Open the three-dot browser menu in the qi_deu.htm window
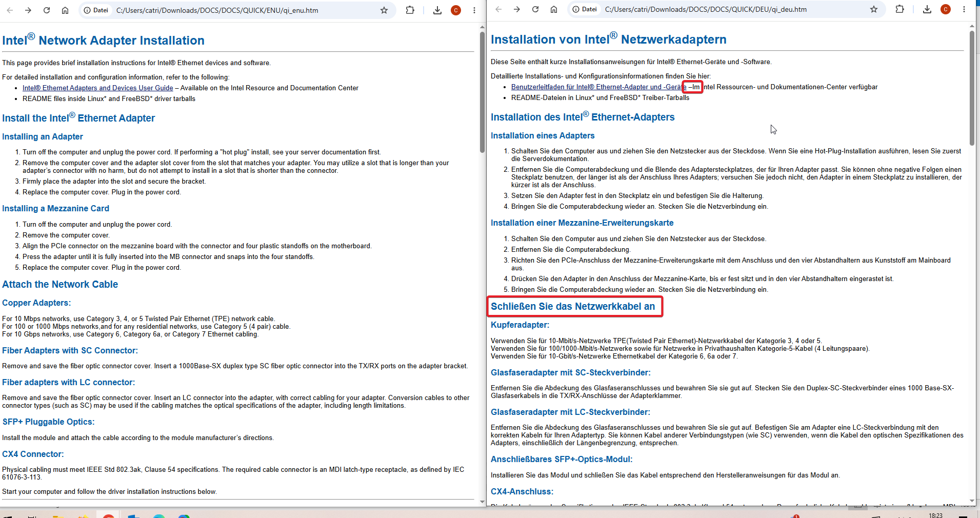Screen dimensions: 980x518 pyautogui.click(x=964, y=9)
